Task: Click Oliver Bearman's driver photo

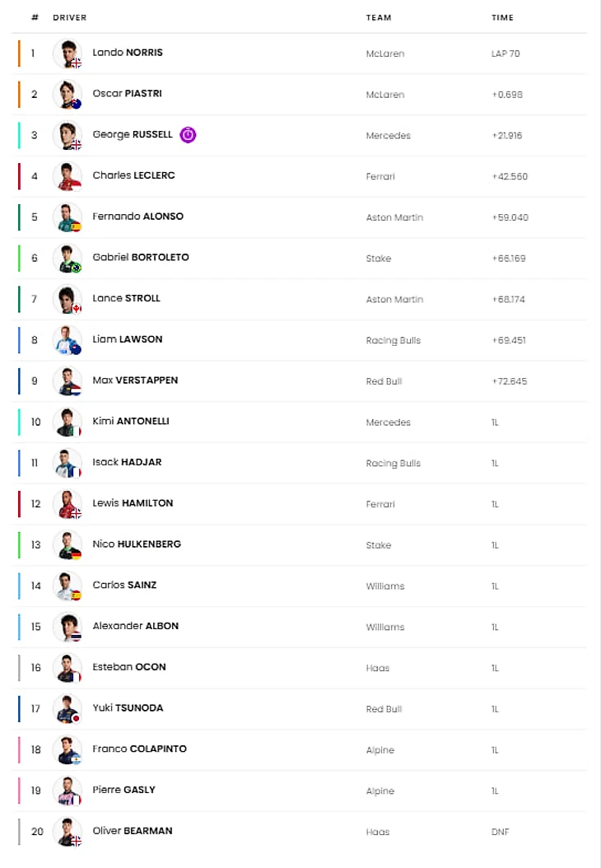Action: (x=68, y=832)
